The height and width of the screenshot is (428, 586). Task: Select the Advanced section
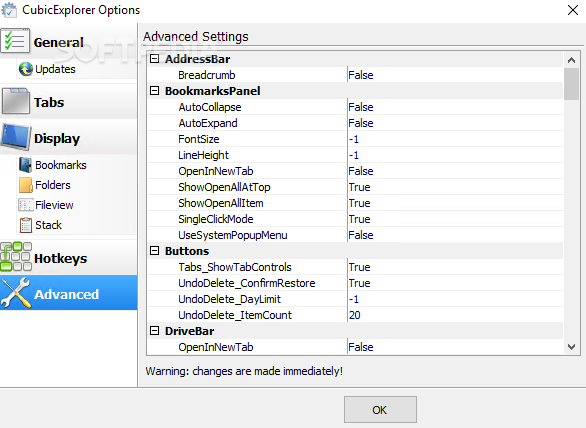tap(68, 293)
